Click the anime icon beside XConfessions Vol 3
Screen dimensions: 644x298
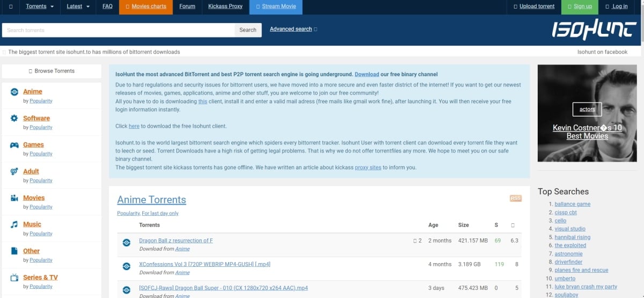pyautogui.click(x=127, y=266)
